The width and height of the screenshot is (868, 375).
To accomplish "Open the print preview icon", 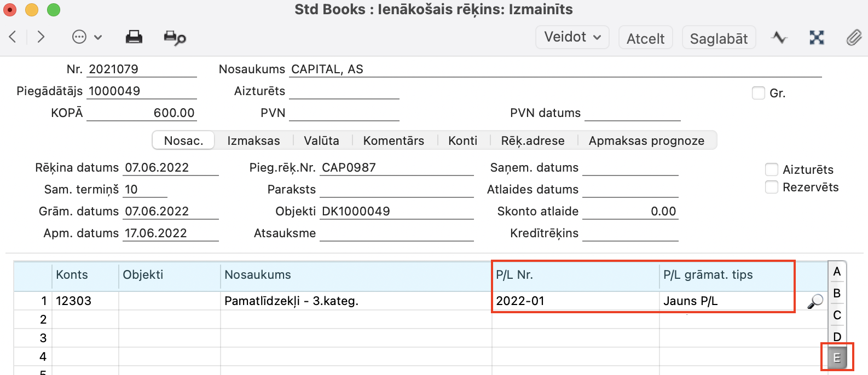I will pos(175,38).
